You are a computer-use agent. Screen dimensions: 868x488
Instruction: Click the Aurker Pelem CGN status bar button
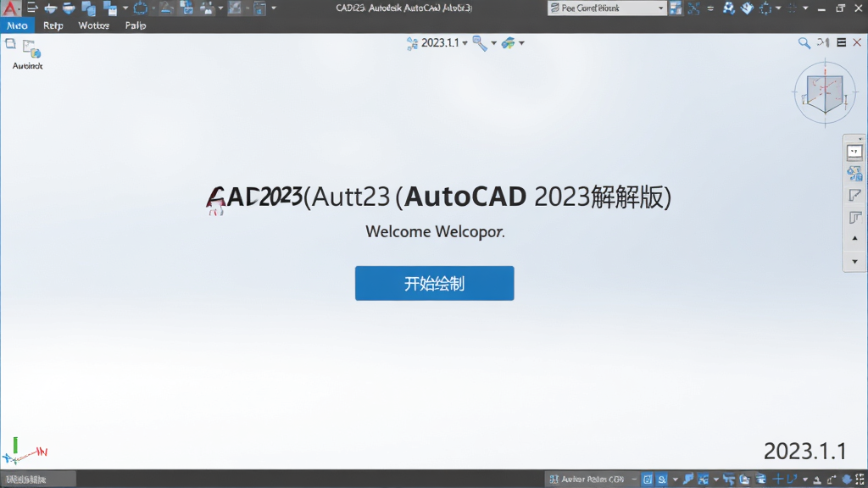587,480
